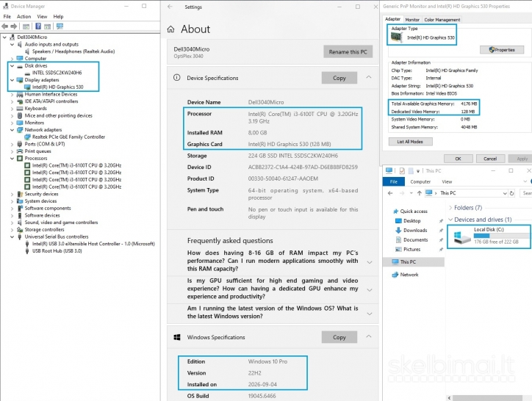Click the IDE ATA/ATAPI controllers icon
The width and height of the screenshot is (532, 401).
[x=20, y=101]
